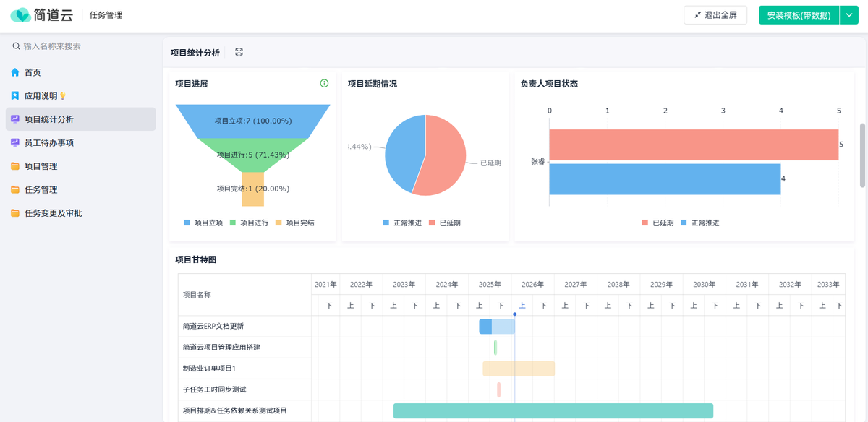
Task: Click the 项目管理 folder icon
Action: point(15,166)
